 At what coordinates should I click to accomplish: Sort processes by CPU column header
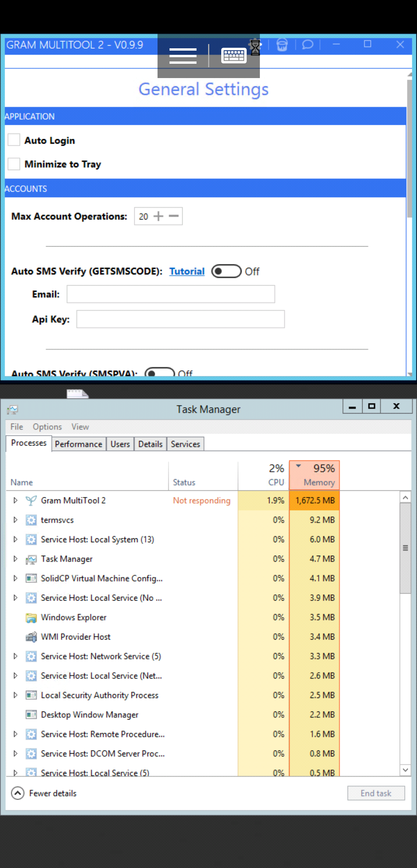(263, 475)
